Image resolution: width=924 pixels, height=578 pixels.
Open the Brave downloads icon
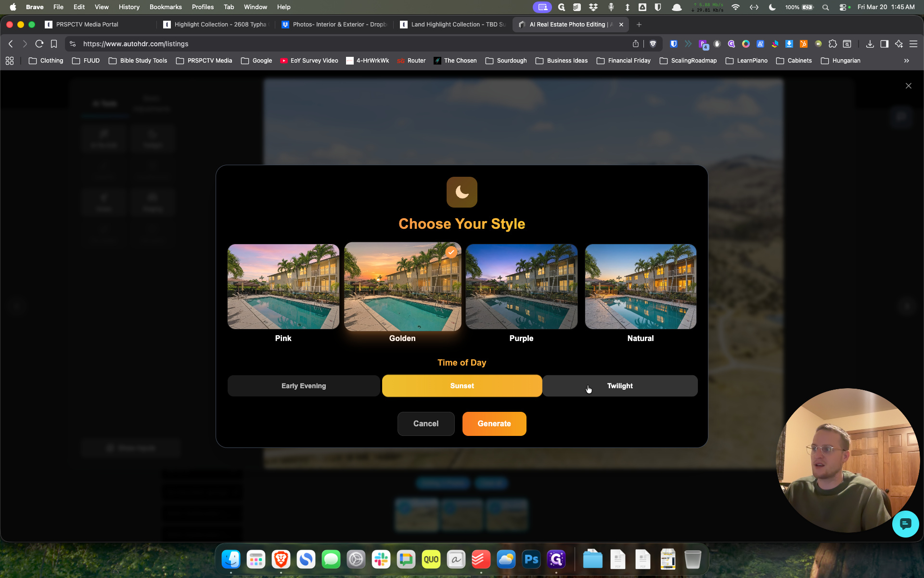point(870,44)
